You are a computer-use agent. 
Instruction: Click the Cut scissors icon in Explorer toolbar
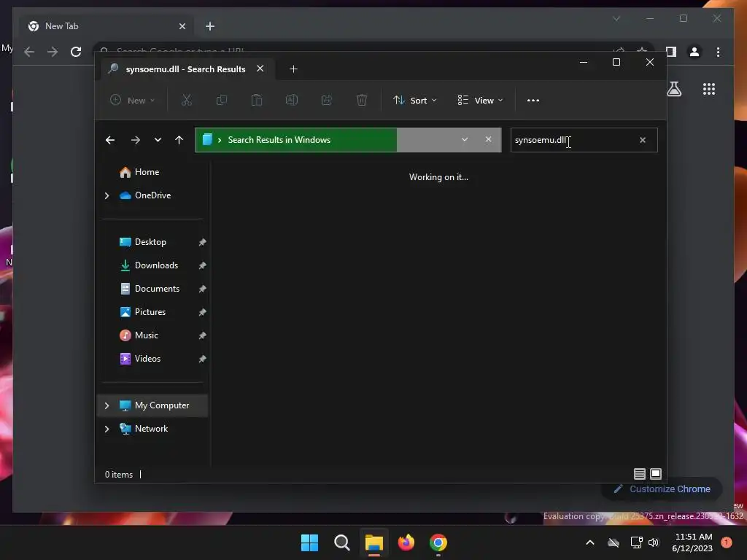(x=186, y=100)
